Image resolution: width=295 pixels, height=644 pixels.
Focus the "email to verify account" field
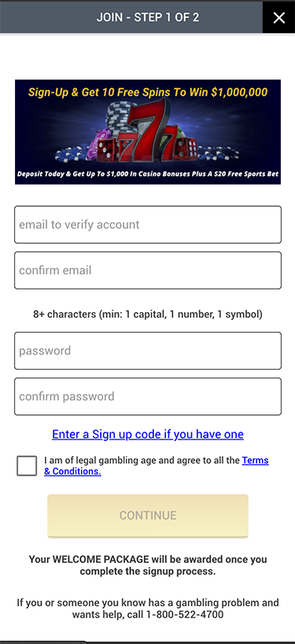148,225
